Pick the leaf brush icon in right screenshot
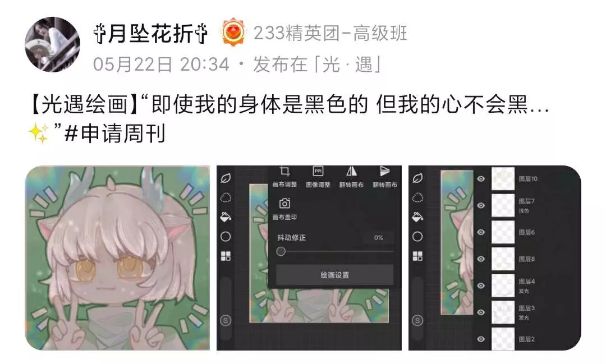The height and width of the screenshot is (364, 606). pos(417,178)
